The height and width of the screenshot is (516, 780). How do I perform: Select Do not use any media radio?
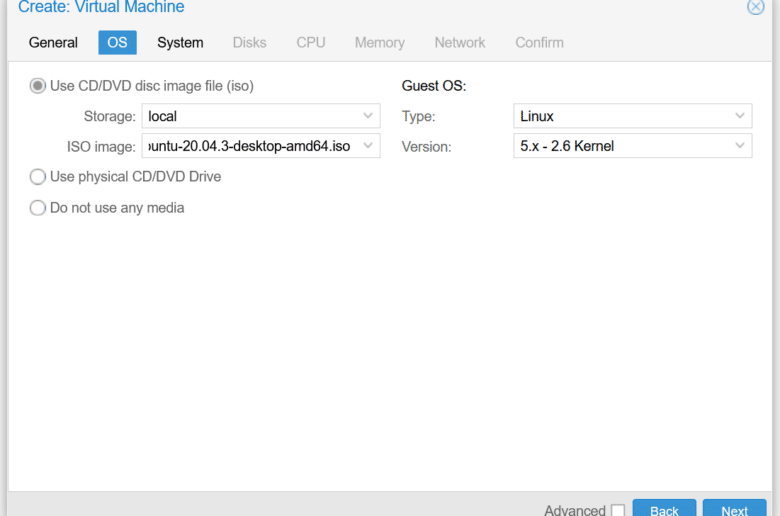coord(38,207)
